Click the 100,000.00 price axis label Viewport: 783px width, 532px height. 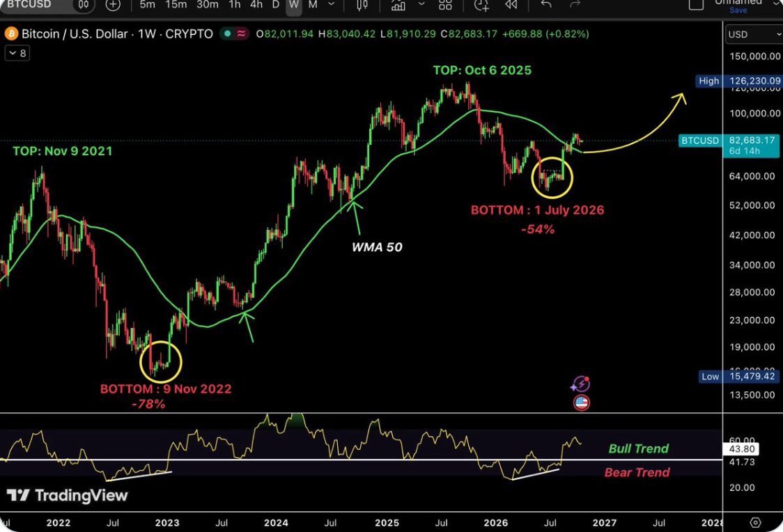tap(754, 114)
